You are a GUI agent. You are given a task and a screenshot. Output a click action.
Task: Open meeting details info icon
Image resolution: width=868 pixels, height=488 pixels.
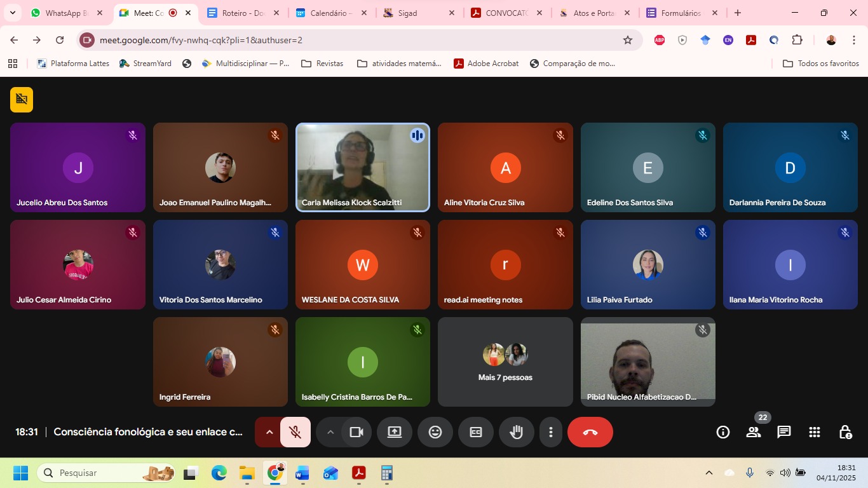pyautogui.click(x=723, y=432)
